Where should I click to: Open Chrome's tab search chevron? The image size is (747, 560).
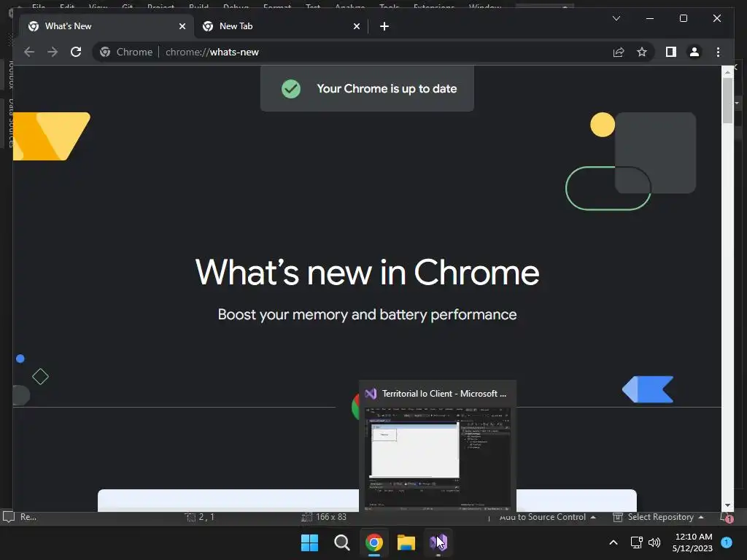click(x=616, y=18)
